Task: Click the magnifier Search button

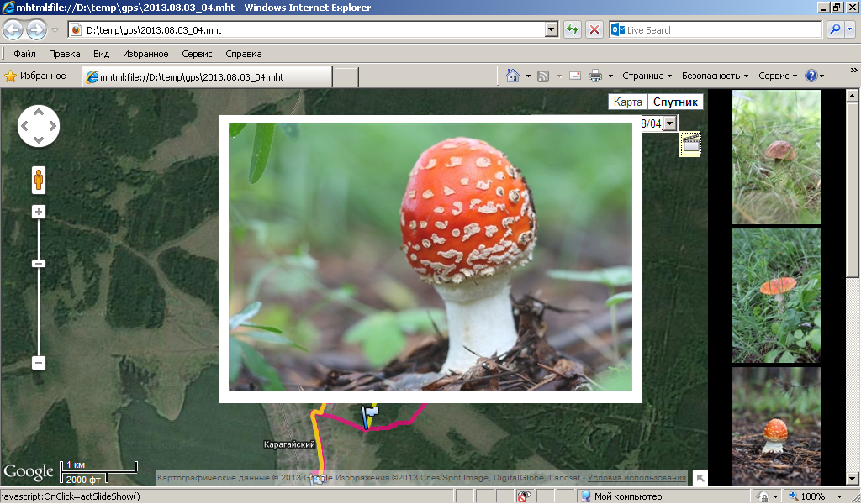Action: pos(835,30)
